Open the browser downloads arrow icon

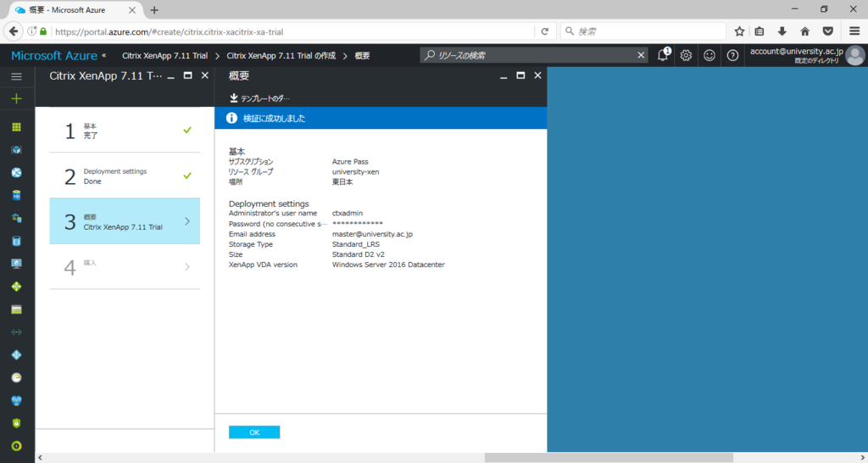click(782, 31)
